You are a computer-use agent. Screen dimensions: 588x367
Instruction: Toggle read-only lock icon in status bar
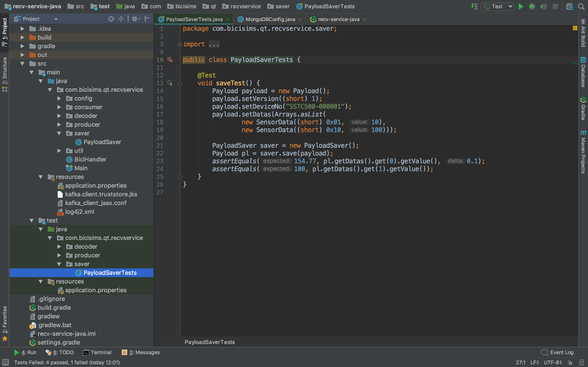[570, 362]
